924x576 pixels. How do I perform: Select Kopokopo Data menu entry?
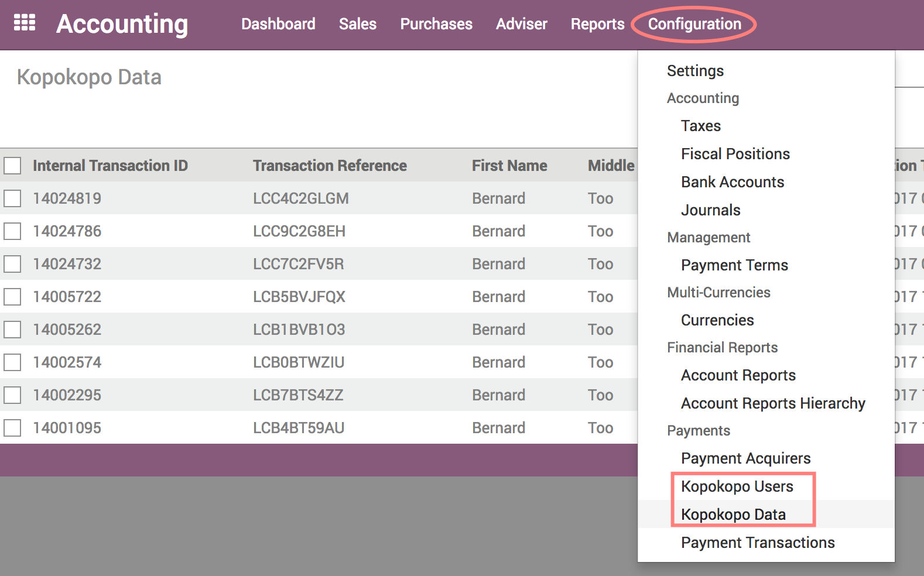(x=733, y=515)
